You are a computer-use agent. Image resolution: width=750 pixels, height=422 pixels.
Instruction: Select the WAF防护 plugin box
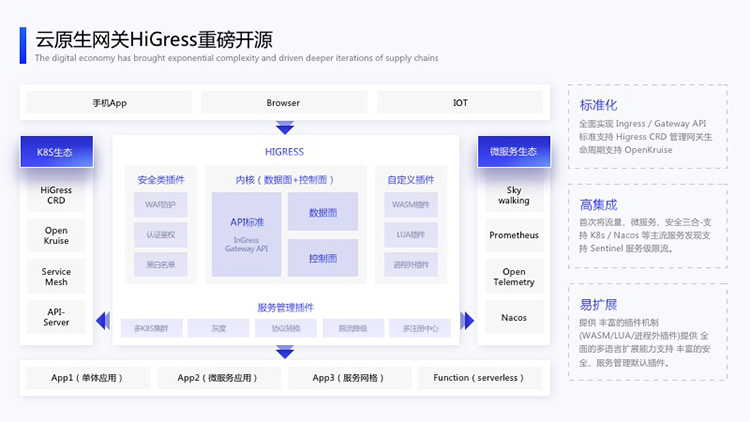(x=160, y=205)
